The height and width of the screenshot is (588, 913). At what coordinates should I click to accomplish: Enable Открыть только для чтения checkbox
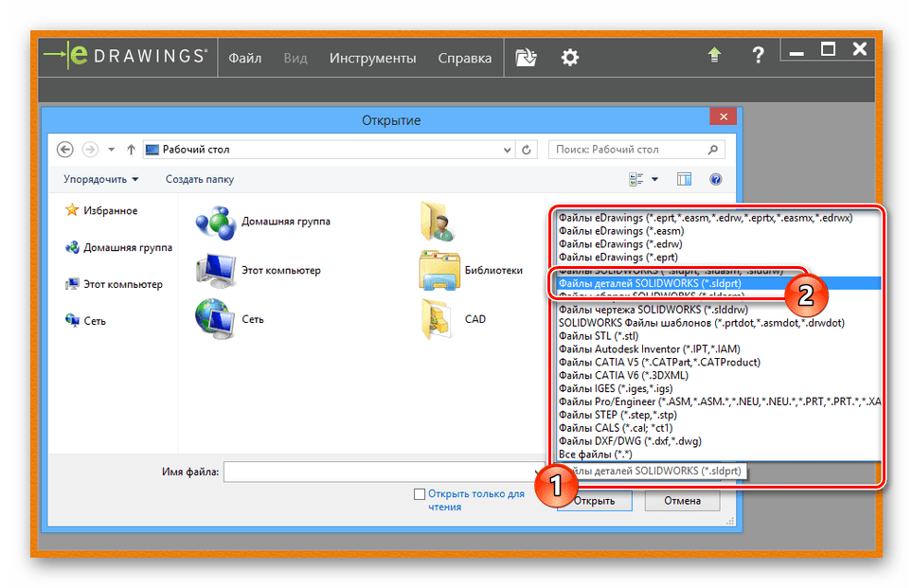[x=420, y=494]
